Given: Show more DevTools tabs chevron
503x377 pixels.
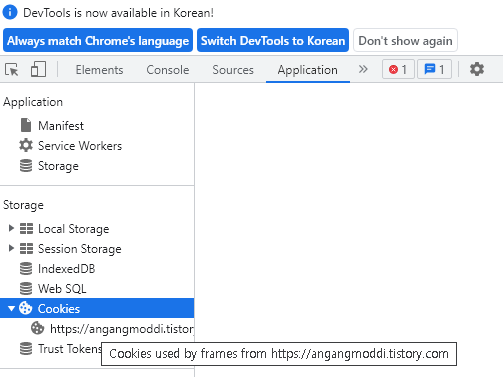Looking at the screenshot, I should [363, 69].
